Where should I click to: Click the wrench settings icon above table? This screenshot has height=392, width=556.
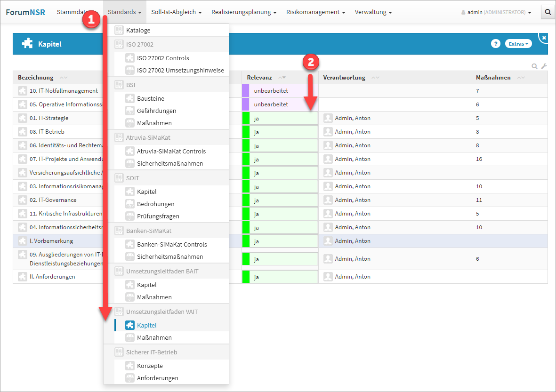pos(544,66)
